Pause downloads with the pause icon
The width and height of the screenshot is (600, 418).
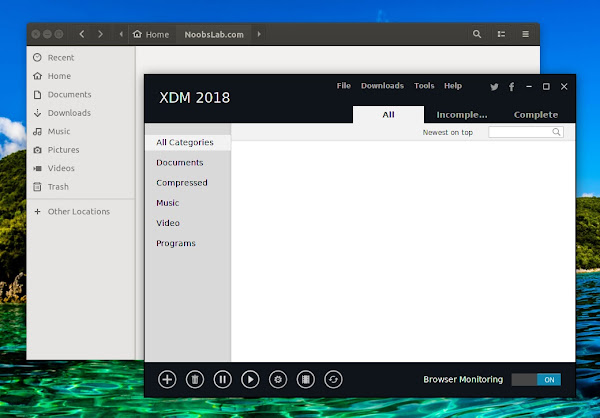tap(223, 379)
